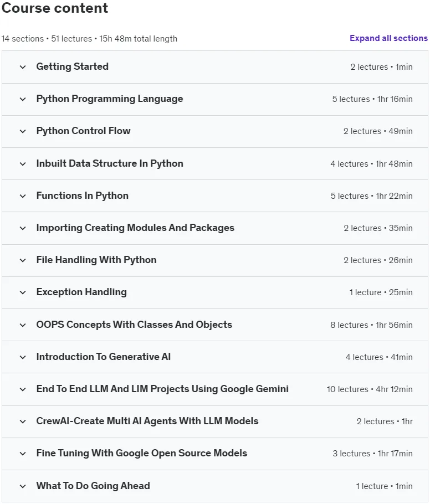Open End To End LLM Projects section
The width and height of the screenshot is (430, 504).
(x=162, y=389)
